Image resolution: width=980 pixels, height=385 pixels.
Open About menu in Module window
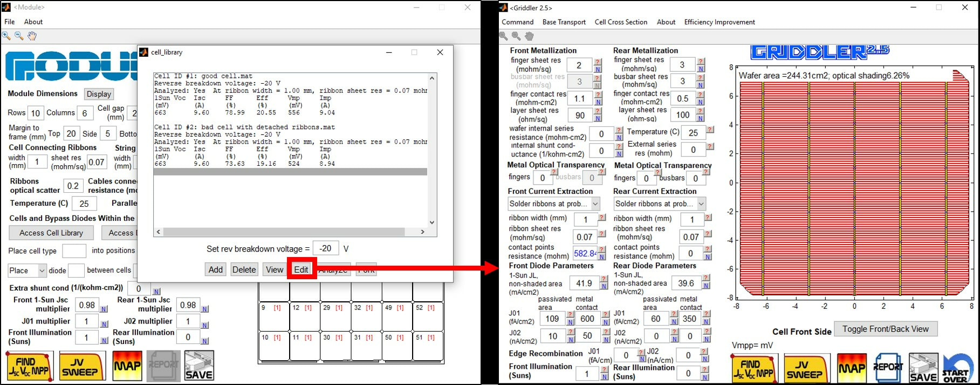coord(33,22)
